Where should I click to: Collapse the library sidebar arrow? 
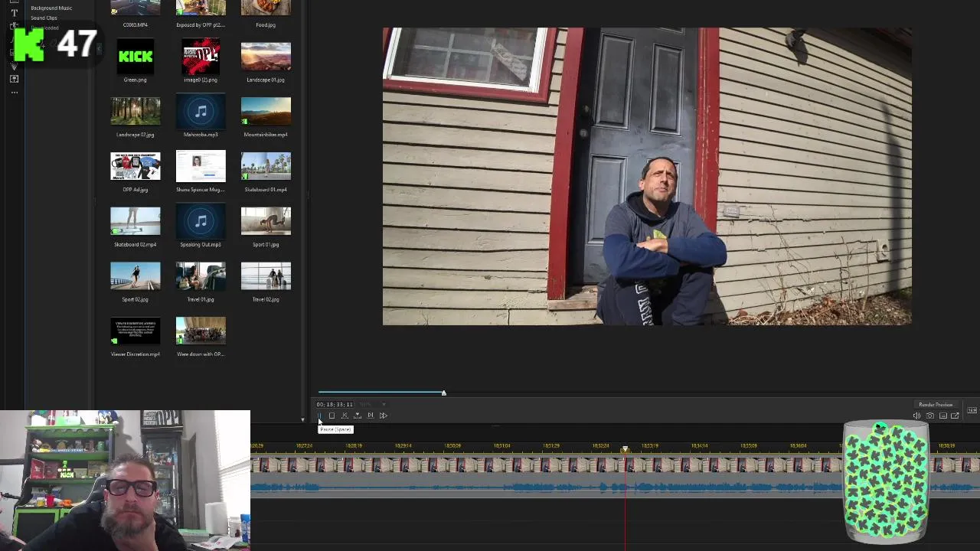99,48
